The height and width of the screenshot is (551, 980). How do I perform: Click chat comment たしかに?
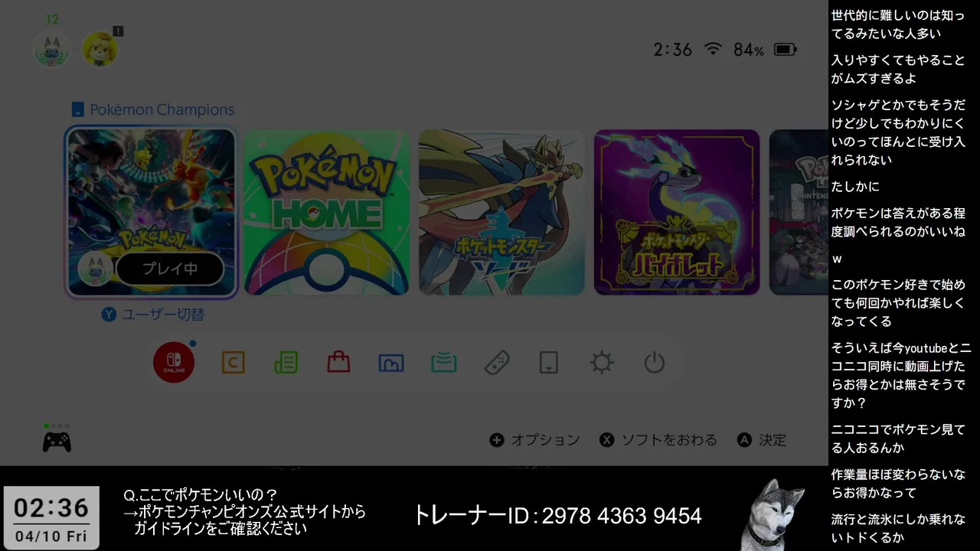pyautogui.click(x=855, y=187)
